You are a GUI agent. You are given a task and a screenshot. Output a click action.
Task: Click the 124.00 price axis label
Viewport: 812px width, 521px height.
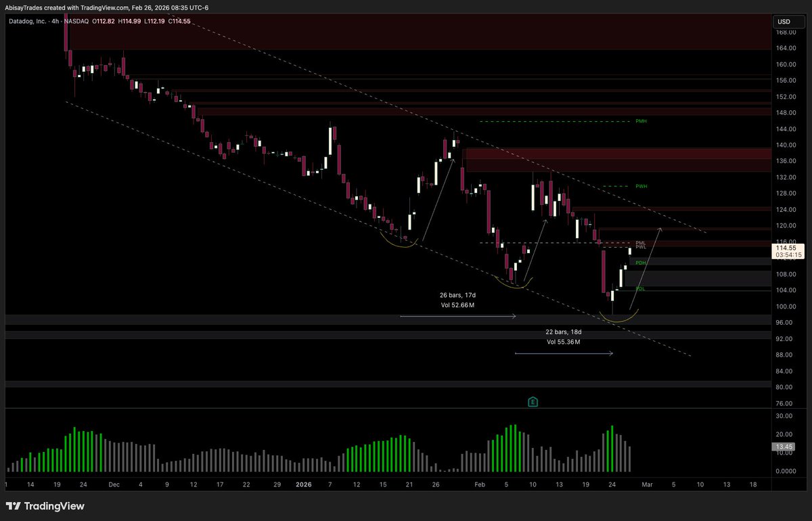786,210
